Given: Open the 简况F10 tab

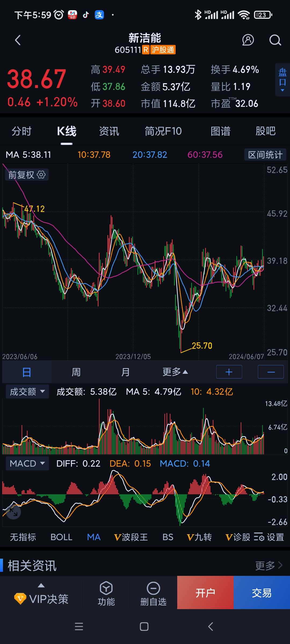Looking at the screenshot, I should click(163, 131).
